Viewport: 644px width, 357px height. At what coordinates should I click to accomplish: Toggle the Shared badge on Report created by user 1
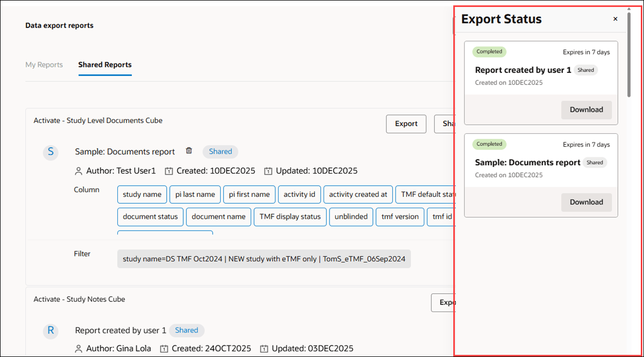(186, 330)
